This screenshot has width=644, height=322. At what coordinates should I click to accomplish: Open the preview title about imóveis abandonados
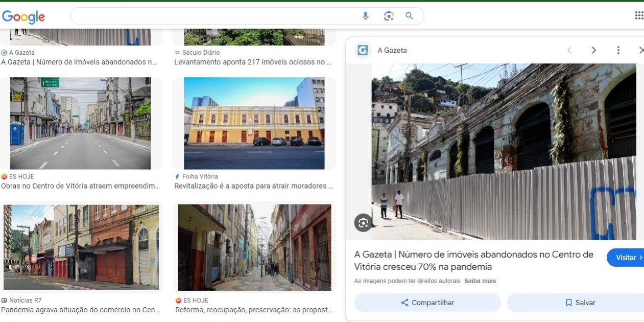click(474, 261)
